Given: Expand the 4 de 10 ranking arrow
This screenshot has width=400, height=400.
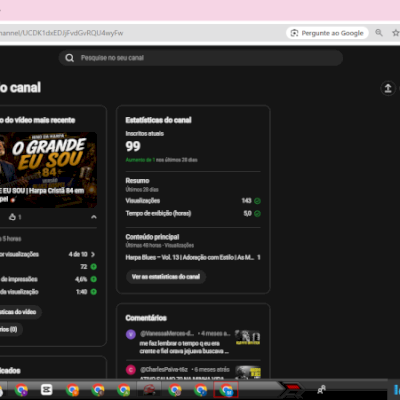Looking at the screenshot, I should [x=93, y=254].
